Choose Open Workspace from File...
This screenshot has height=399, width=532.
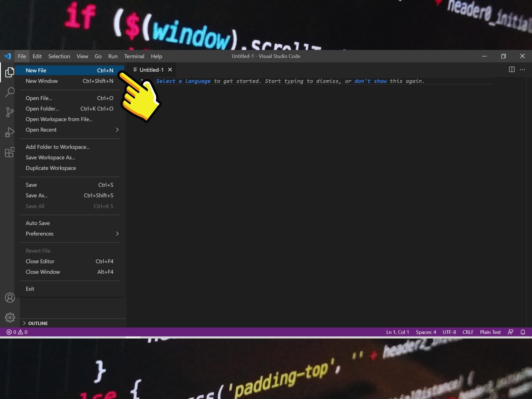[69, 119]
